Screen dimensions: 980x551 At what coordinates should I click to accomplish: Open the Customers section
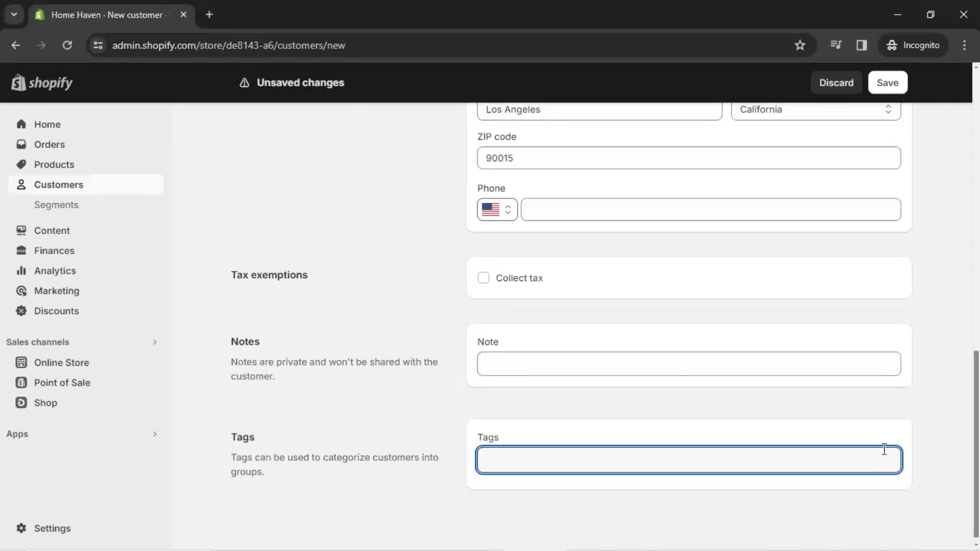[59, 184]
